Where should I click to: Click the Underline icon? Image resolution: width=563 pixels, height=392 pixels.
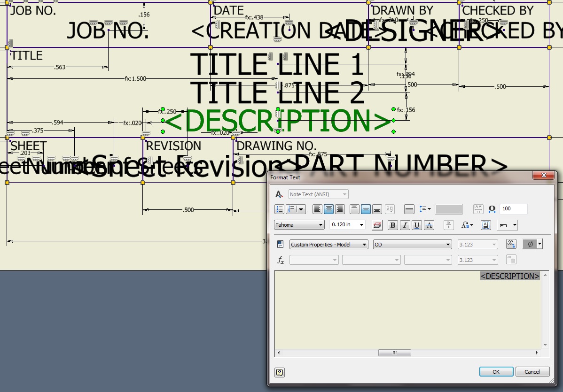point(416,225)
